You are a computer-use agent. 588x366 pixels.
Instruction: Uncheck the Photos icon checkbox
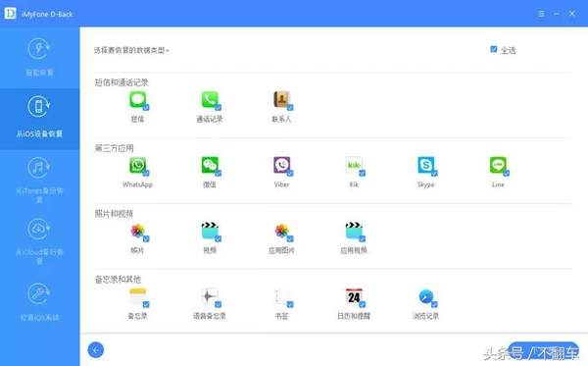tap(146, 238)
